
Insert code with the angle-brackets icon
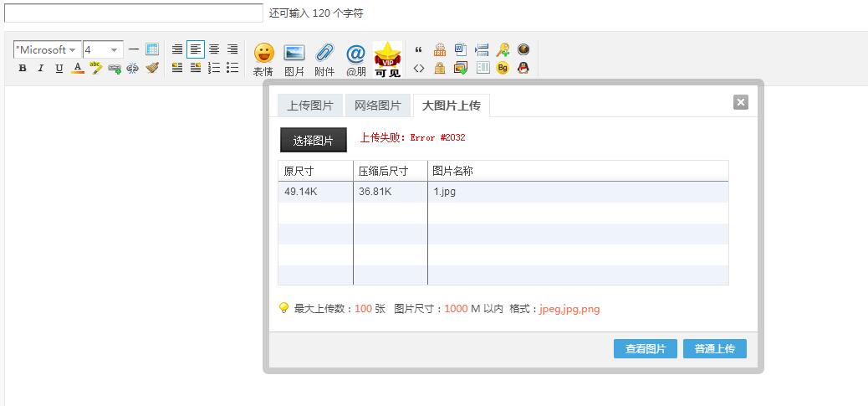point(419,68)
